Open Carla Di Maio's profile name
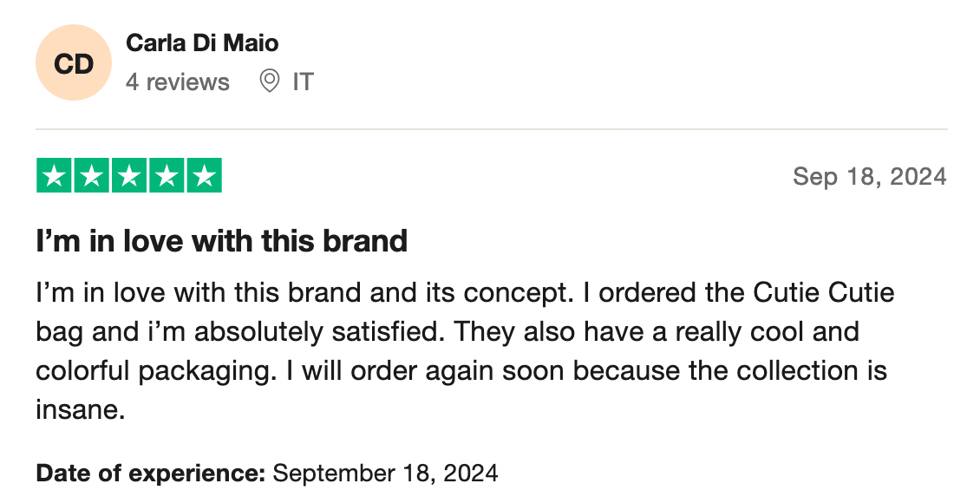The image size is (980, 490). pos(202,42)
